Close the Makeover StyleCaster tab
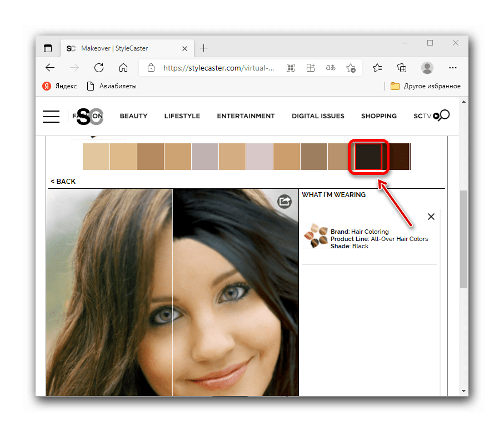Image resolution: width=504 pixels, height=431 pixels. click(x=184, y=48)
